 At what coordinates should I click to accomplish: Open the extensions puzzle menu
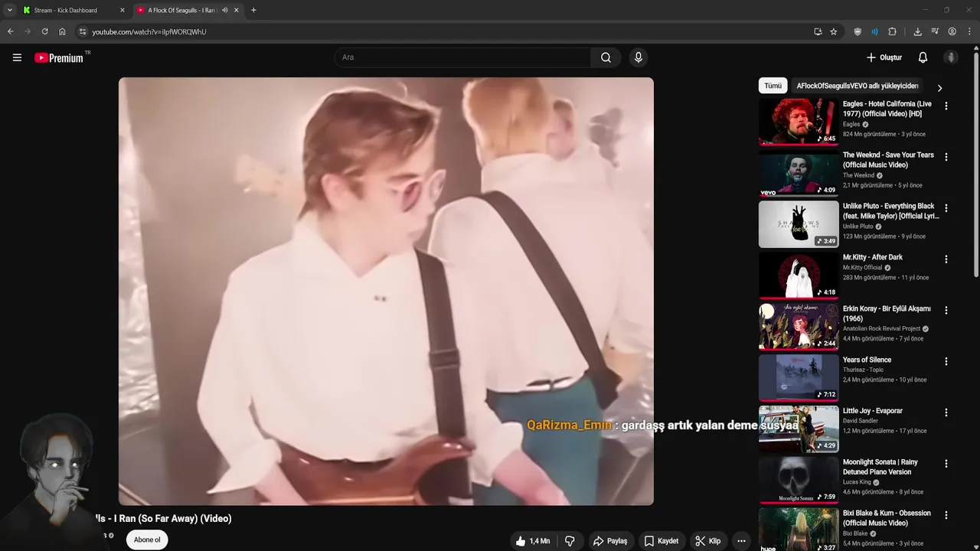click(x=892, y=31)
